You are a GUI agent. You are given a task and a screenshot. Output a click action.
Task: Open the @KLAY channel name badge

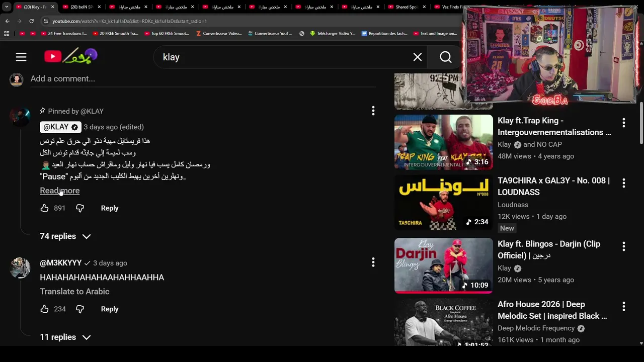point(60,127)
